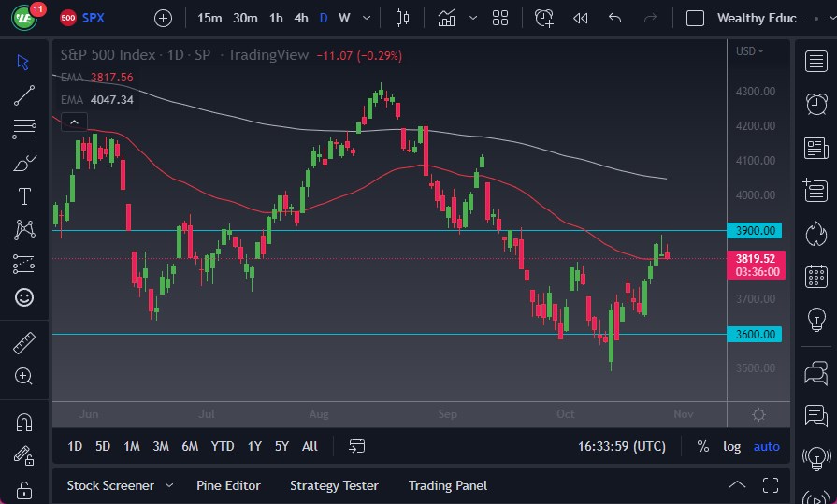This screenshot has width=837, height=504.
Task: Toggle the log scale option
Action: pyautogui.click(x=732, y=446)
